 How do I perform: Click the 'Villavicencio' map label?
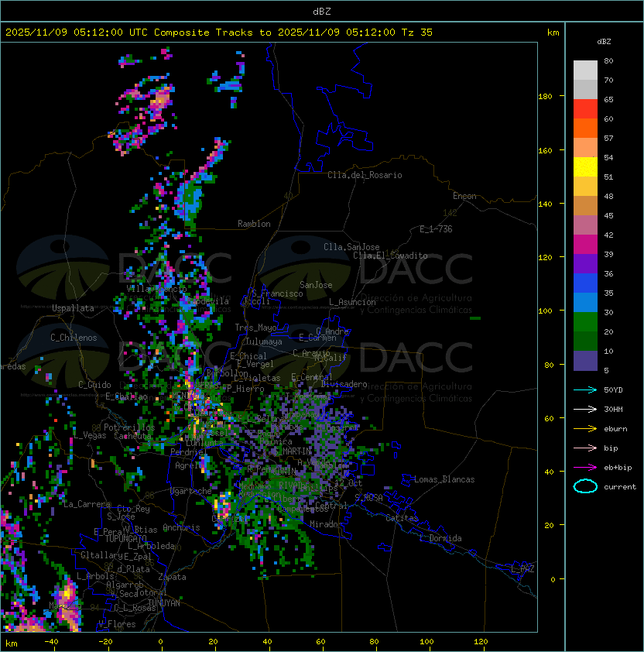tap(156, 289)
